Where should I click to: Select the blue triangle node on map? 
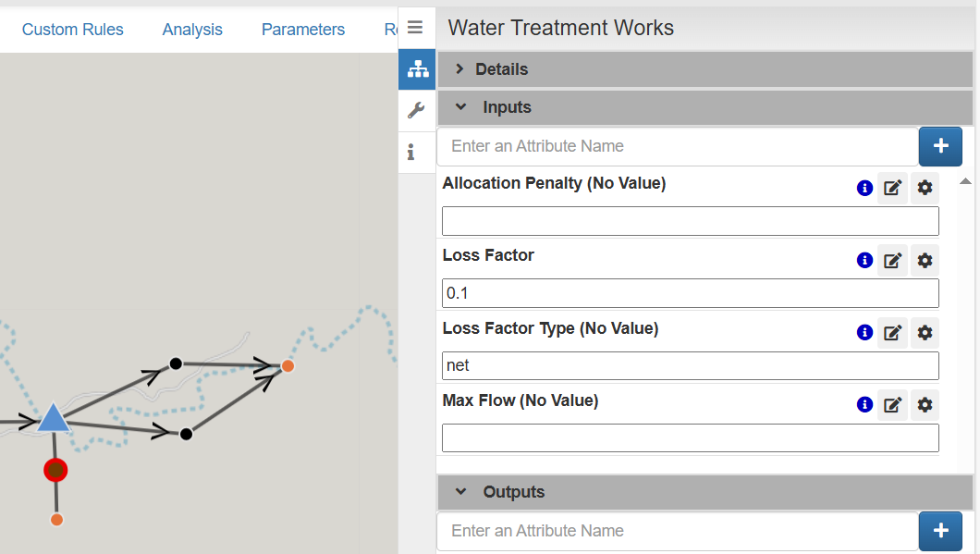pos(53,419)
